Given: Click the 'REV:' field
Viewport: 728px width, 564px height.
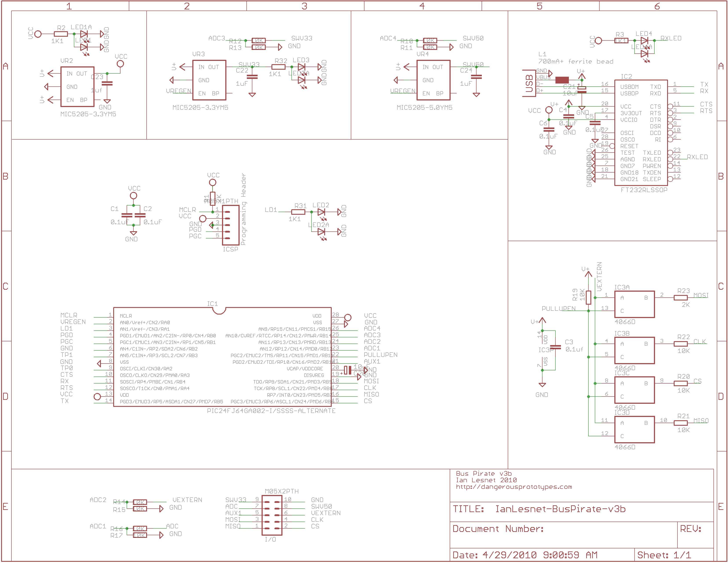Looking at the screenshot, I should click(691, 529).
